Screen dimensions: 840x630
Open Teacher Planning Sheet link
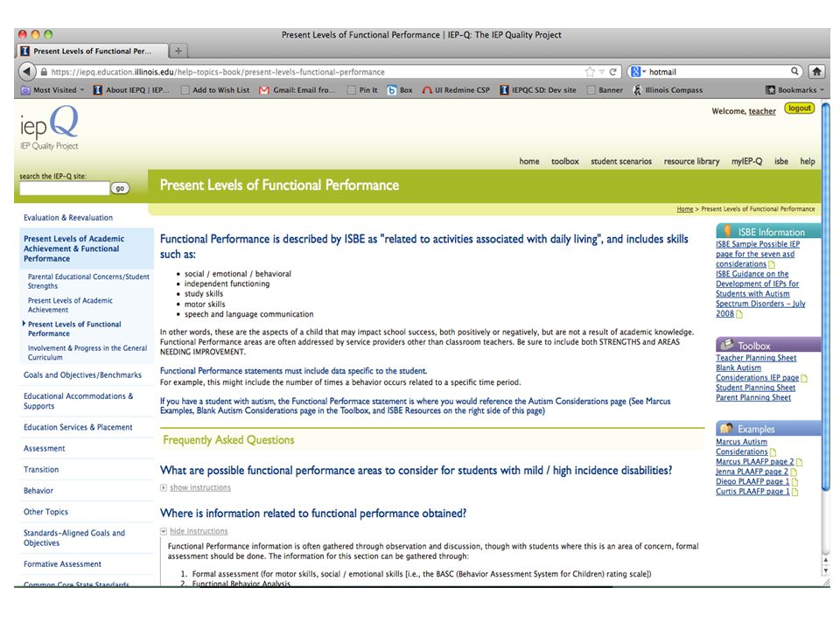756,358
